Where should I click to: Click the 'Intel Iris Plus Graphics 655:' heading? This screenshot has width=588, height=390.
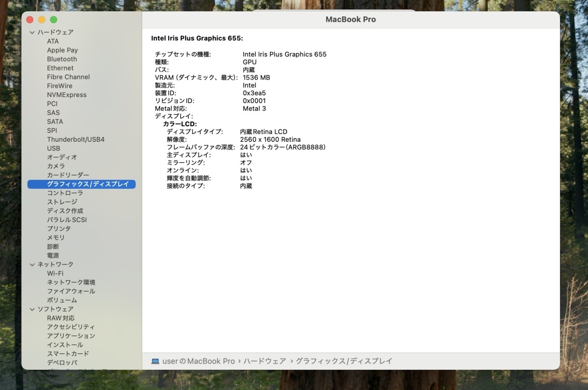point(197,38)
